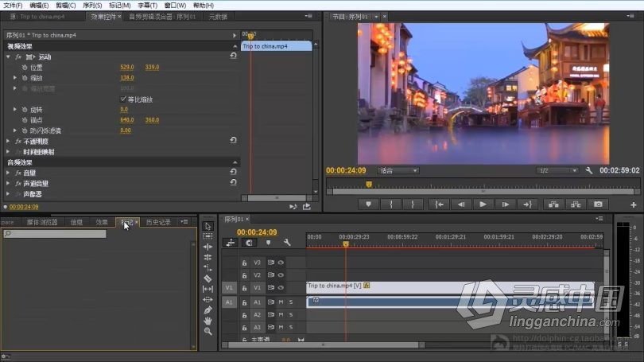
Task: Select the Selection tool arrow
Action: pyautogui.click(x=208, y=227)
